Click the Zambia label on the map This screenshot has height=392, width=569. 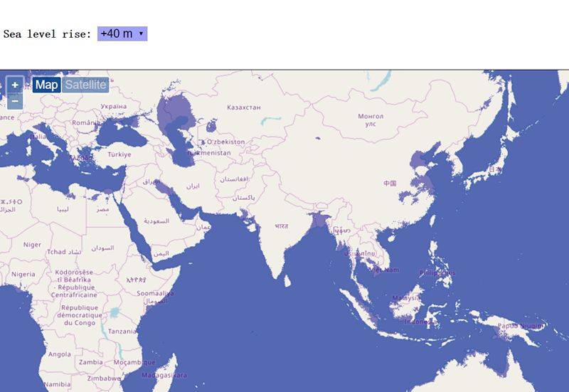point(91,362)
